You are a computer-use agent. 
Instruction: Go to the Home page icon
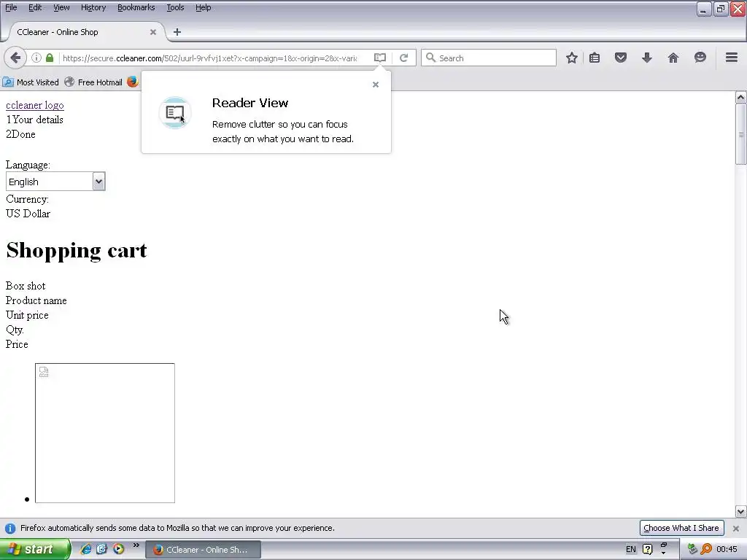click(673, 58)
